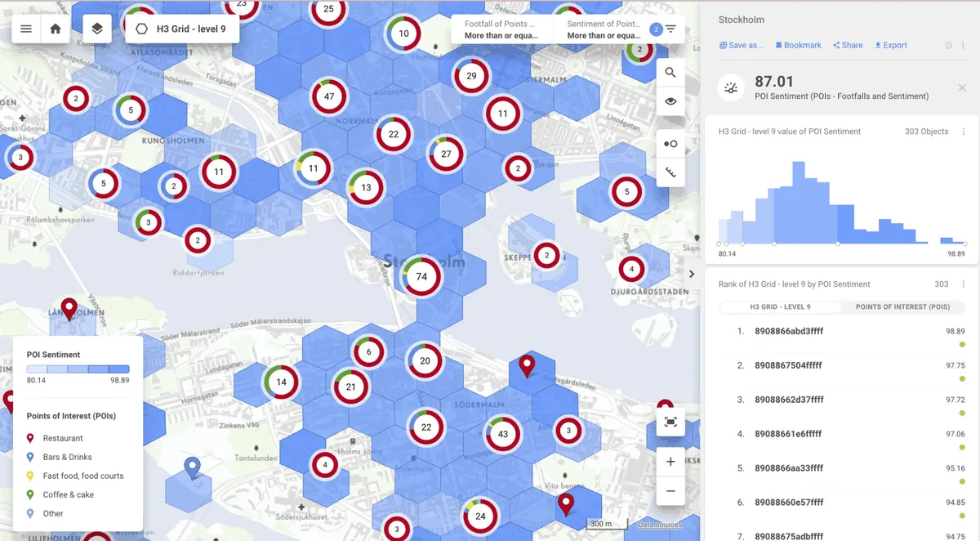The width and height of the screenshot is (980, 541).
Task: Click the 87.01 sentiment value
Action: click(x=774, y=82)
